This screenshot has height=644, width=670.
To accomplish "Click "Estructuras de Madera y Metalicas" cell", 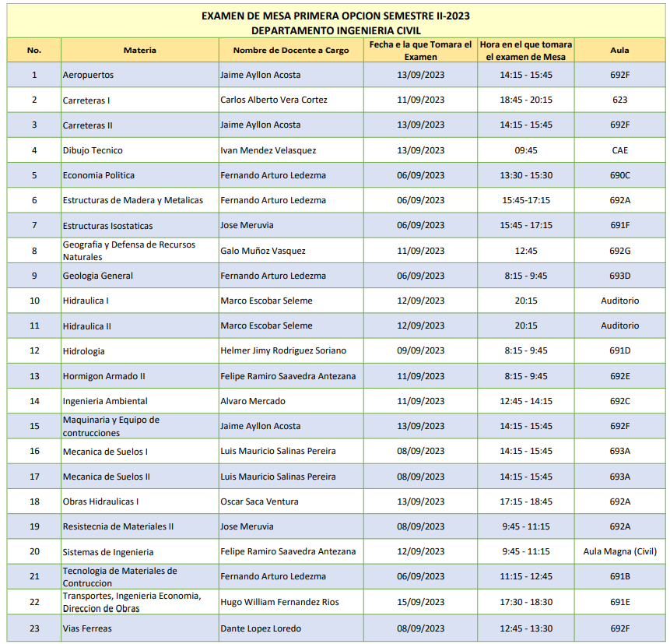I will 133,200.
